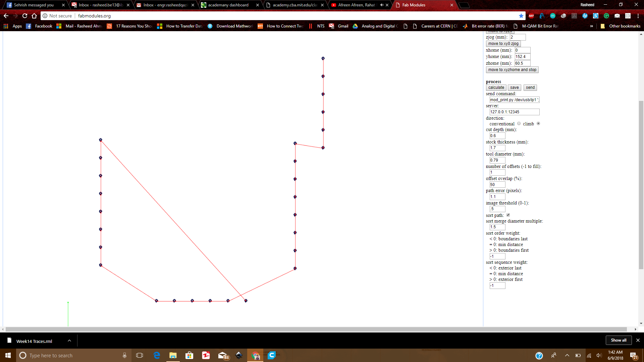Switch to the academany dashboard tab
Image resolution: width=644 pixels, height=362 pixels.
tap(228, 5)
